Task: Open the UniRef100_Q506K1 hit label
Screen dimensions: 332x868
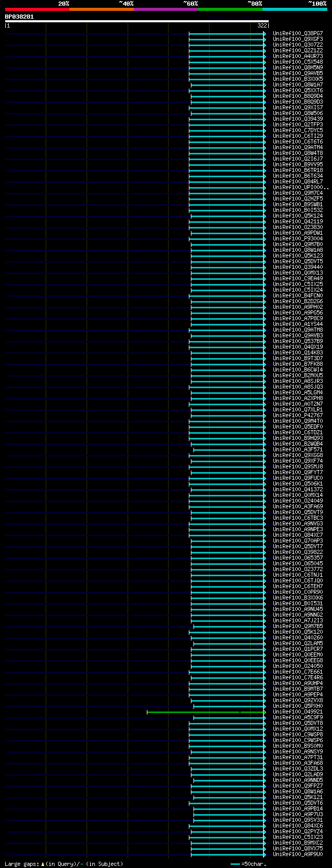Action: [x=298, y=484]
